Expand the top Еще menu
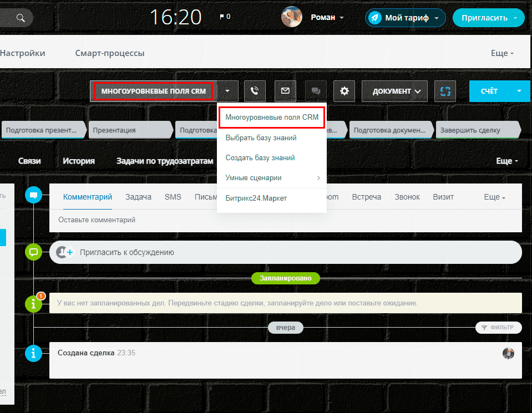 [502, 53]
